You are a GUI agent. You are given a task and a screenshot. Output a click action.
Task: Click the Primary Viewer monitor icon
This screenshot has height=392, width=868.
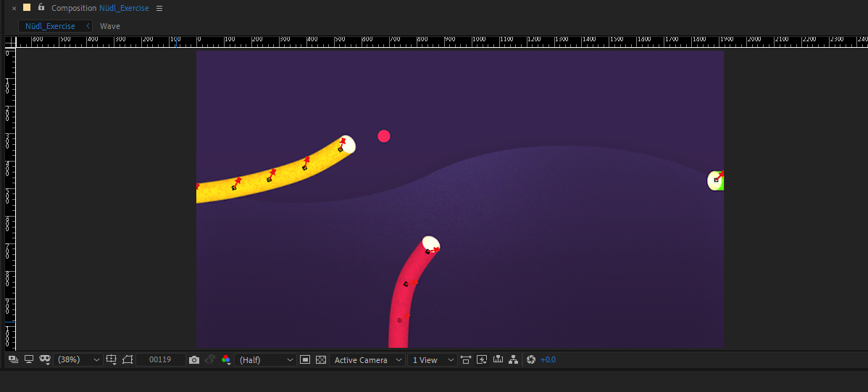click(x=29, y=359)
